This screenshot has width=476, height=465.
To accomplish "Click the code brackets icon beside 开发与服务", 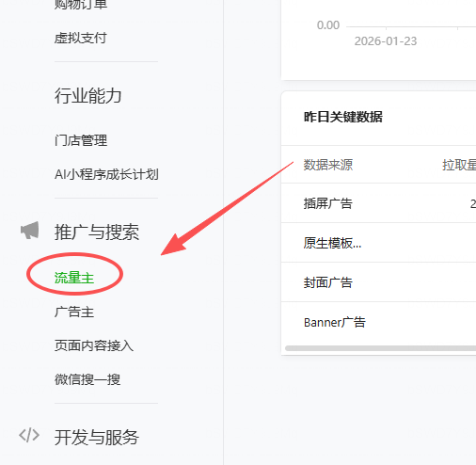I will point(29,435).
